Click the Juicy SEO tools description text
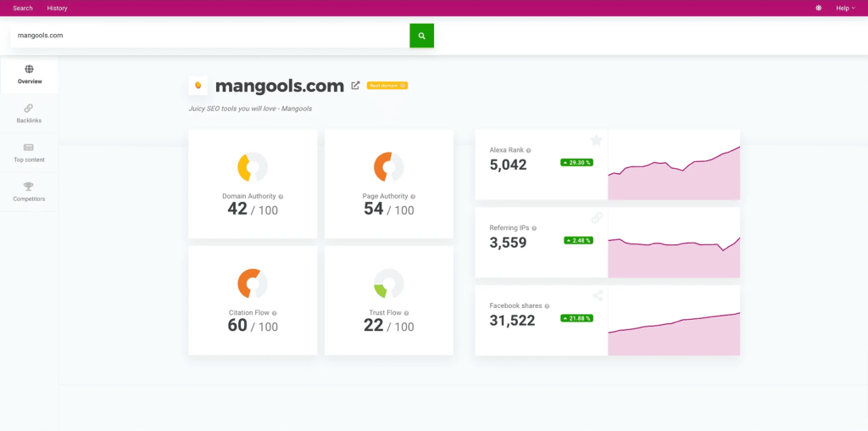The height and width of the screenshot is (431, 868). (250, 109)
